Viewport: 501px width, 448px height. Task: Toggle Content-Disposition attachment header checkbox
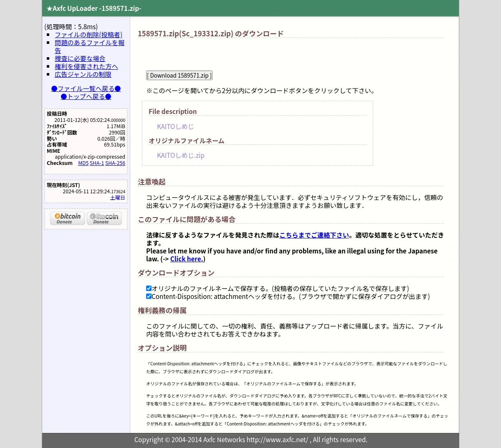[x=149, y=296]
